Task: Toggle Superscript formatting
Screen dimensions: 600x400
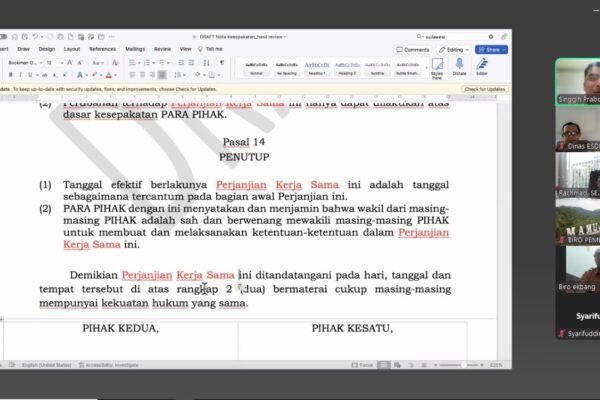Action: coord(65,75)
